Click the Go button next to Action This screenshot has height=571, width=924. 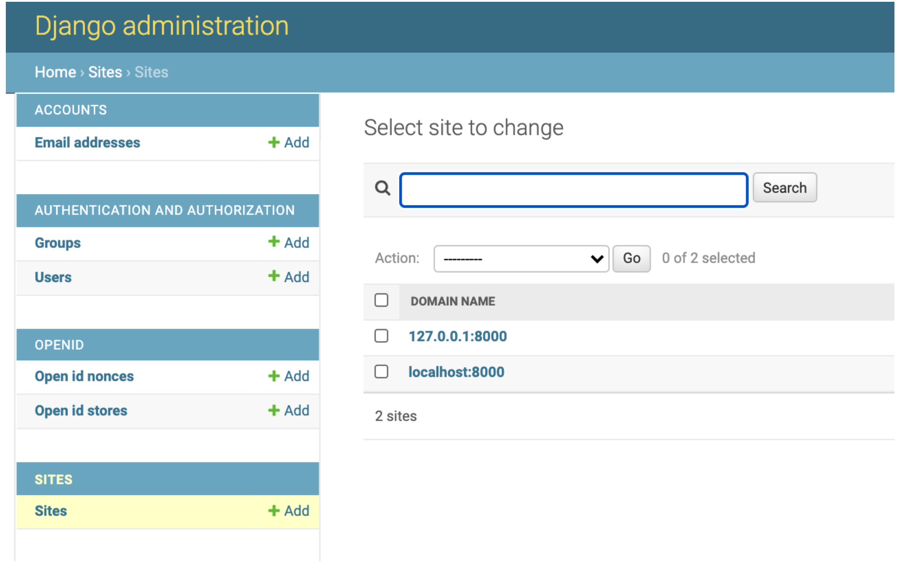coord(632,258)
